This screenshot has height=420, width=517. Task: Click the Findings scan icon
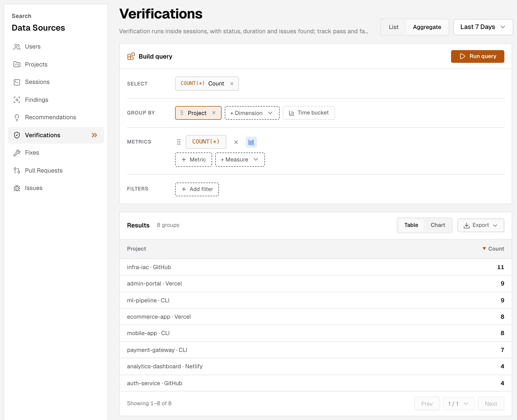(x=17, y=100)
